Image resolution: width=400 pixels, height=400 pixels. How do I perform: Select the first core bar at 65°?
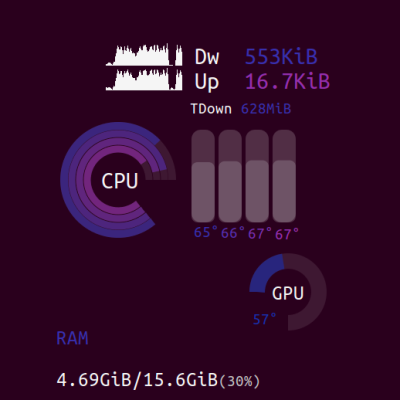(203, 176)
